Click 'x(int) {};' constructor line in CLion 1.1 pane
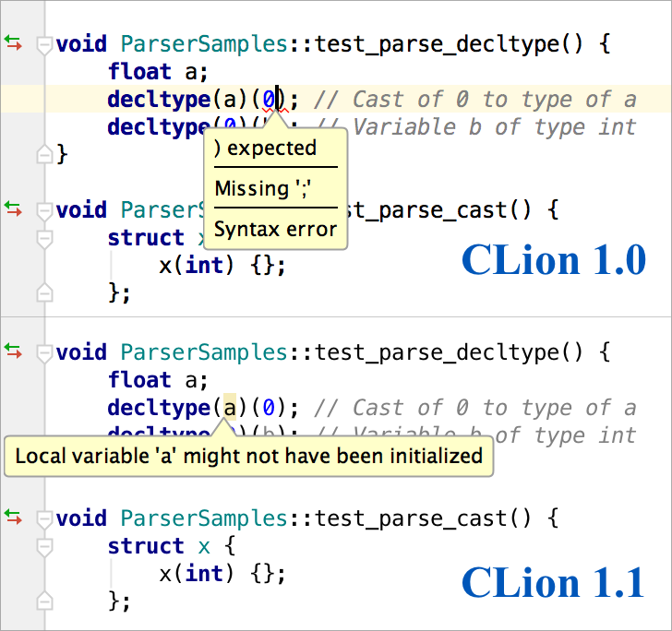Viewport: 672px width, 631px height. tap(222, 574)
